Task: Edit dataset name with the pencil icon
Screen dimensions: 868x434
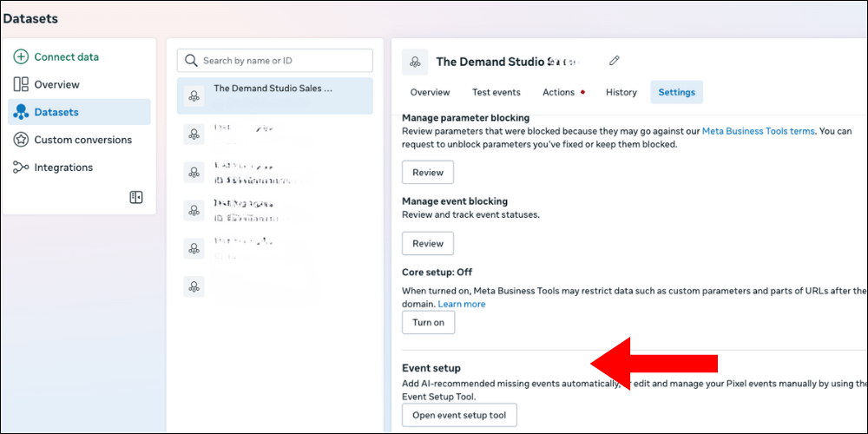Action: point(614,61)
